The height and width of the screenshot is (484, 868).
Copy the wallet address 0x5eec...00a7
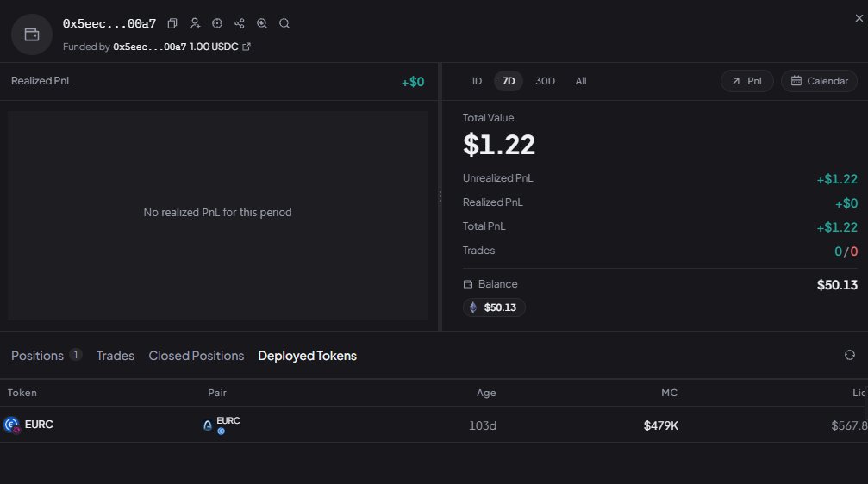click(172, 23)
